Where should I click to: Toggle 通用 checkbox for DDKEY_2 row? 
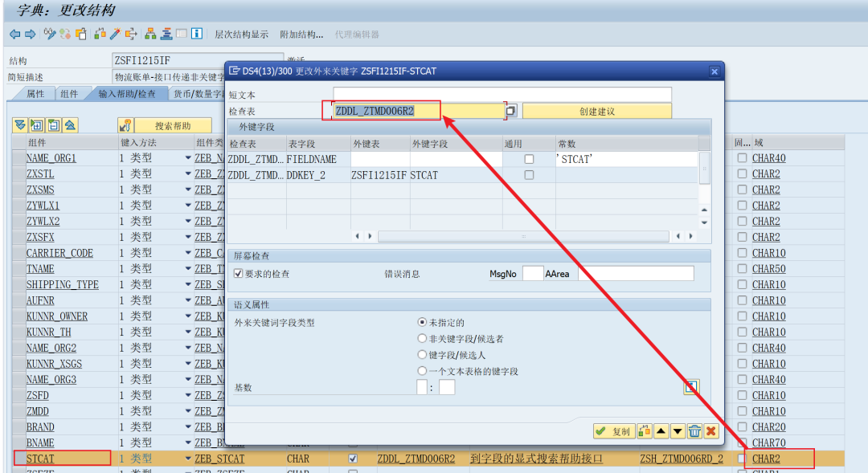[x=529, y=175]
